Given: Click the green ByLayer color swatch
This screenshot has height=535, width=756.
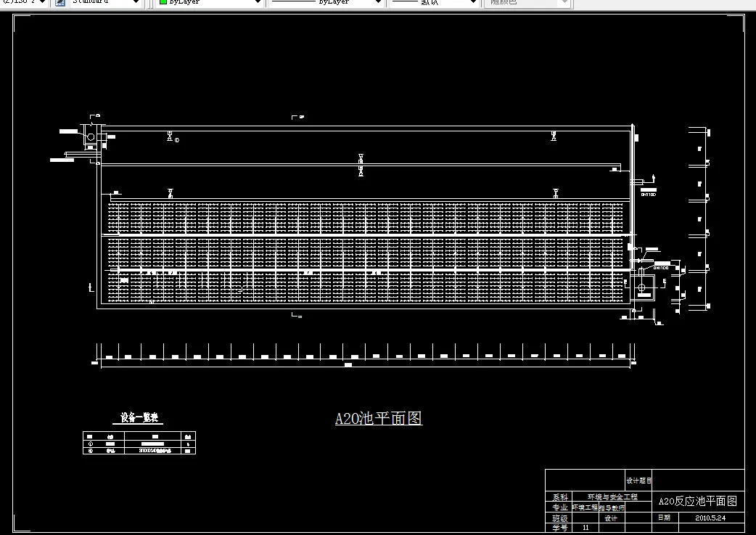Looking at the screenshot, I should pyautogui.click(x=162, y=2).
